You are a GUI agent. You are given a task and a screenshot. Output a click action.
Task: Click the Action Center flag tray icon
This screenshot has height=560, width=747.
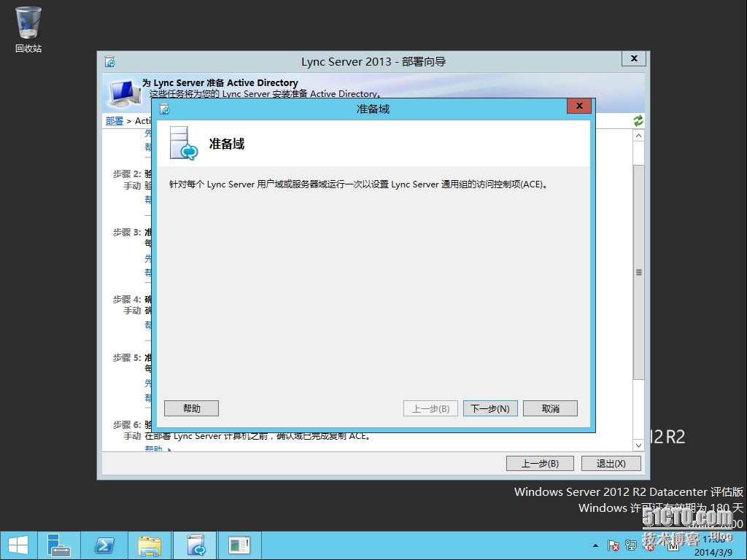pos(613,545)
